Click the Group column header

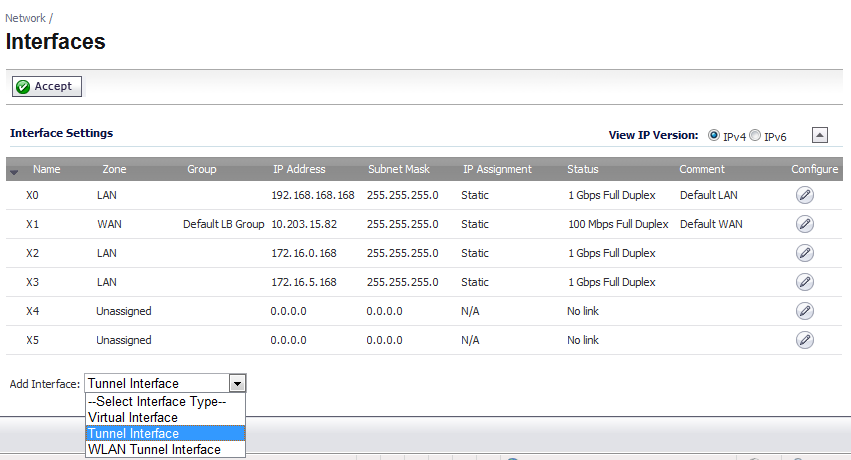click(202, 169)
